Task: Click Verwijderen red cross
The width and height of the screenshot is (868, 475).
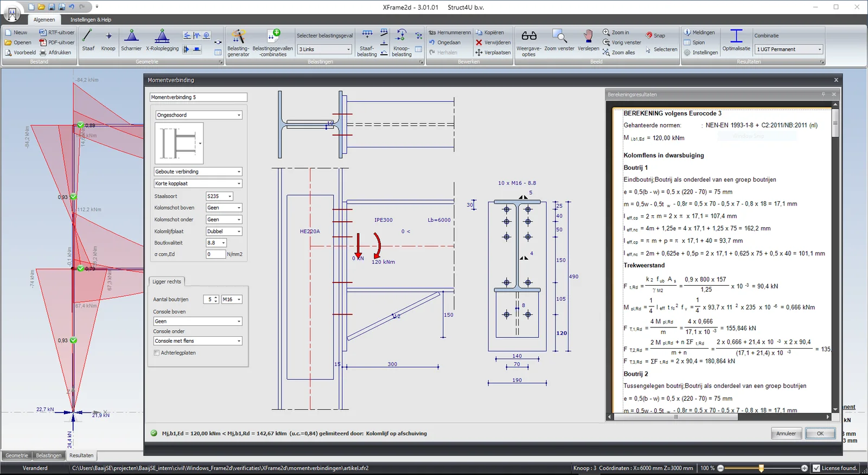Action: (493, 42)
